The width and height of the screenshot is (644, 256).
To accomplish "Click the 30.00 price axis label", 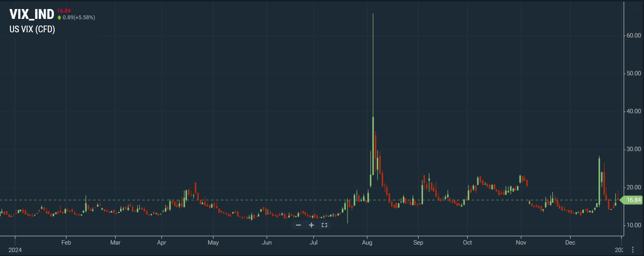I will (x=633, y=149).
